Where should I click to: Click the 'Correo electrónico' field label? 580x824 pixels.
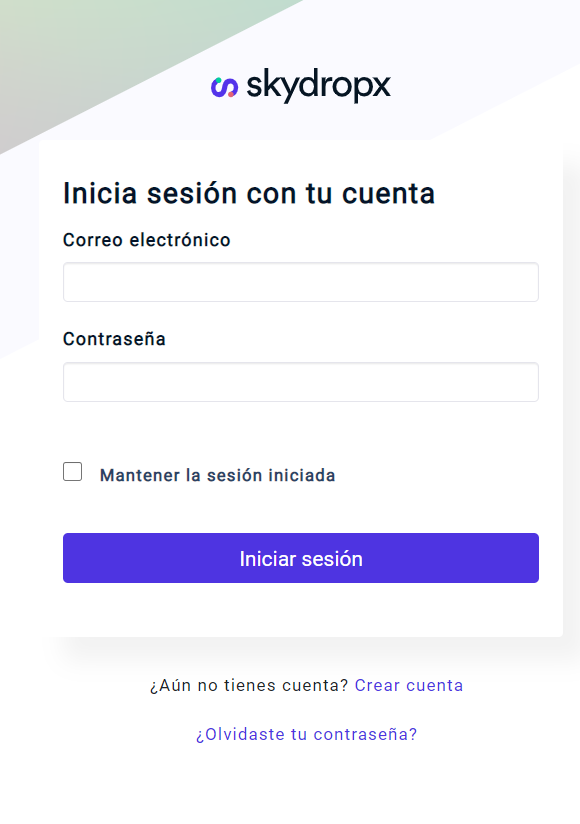146,240
